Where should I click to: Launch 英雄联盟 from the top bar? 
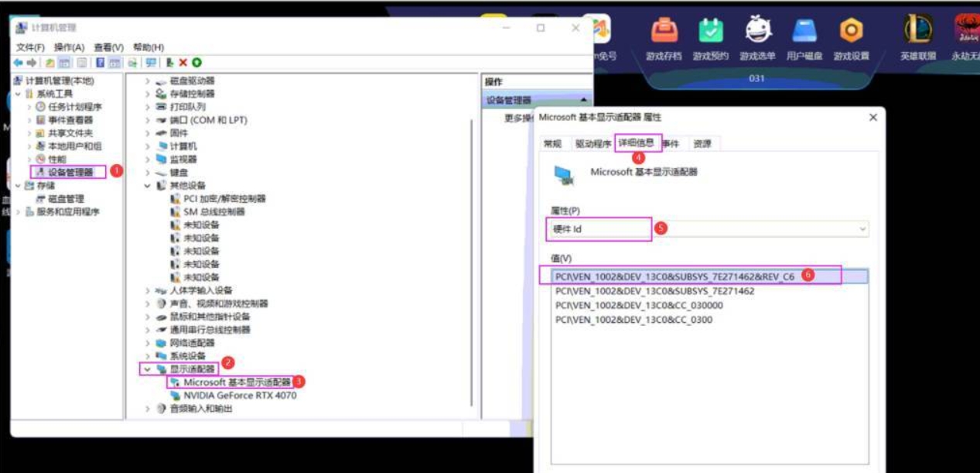click(x=918, y=31)
